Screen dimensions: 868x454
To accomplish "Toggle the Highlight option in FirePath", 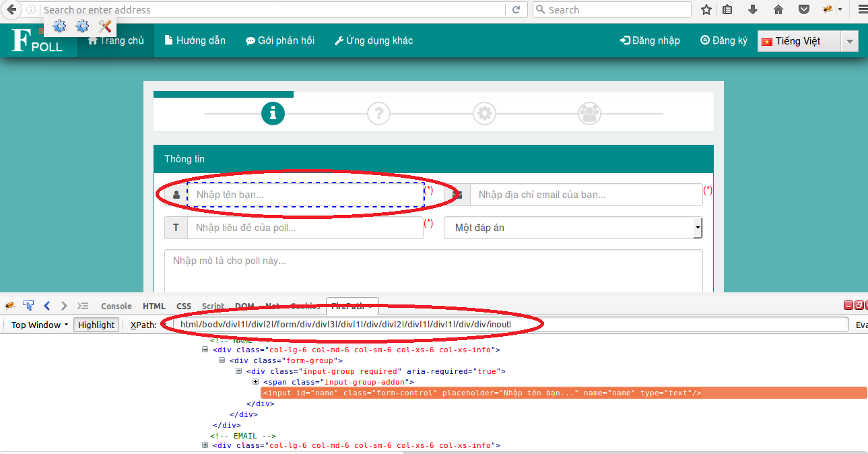I will pos(96,324).
